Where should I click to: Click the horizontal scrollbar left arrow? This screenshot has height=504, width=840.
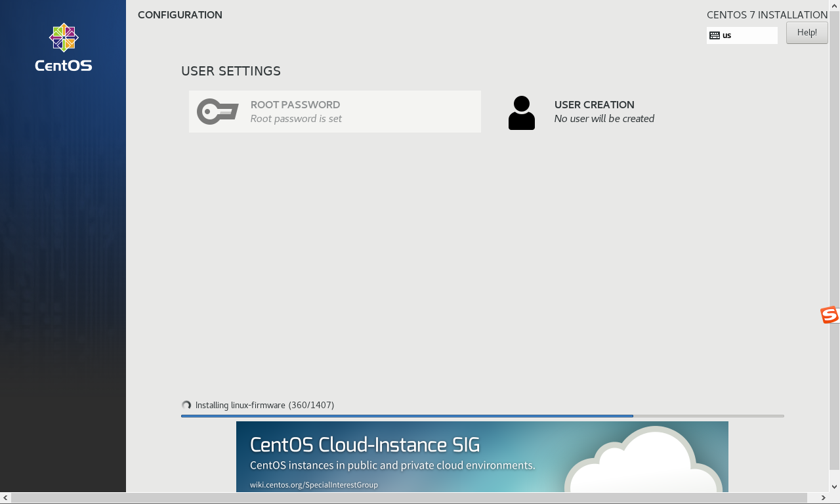click(x=6, y=498)
